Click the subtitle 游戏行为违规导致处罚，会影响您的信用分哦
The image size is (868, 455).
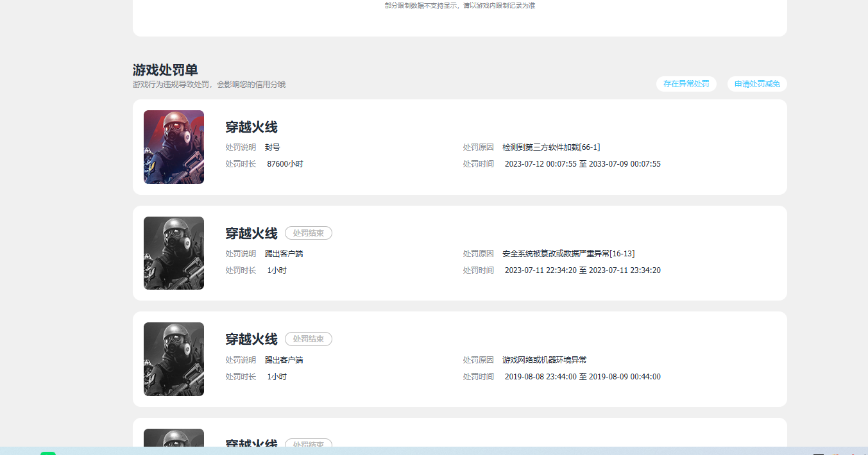(209, 85)
